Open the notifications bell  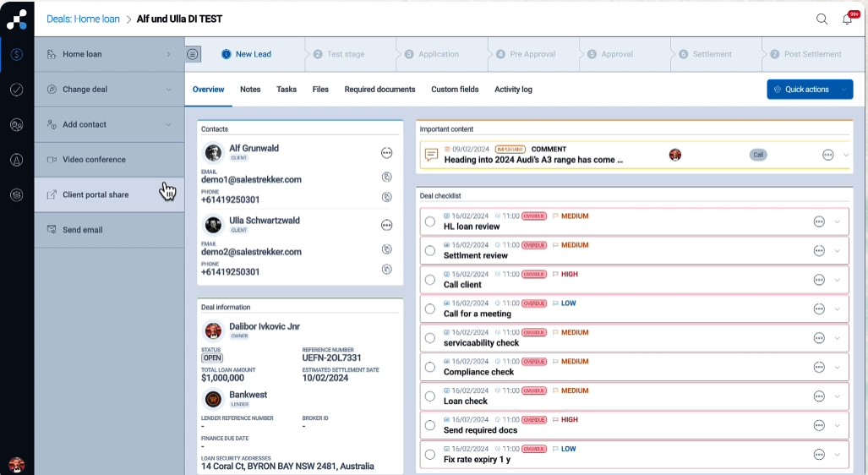point(847,19)
